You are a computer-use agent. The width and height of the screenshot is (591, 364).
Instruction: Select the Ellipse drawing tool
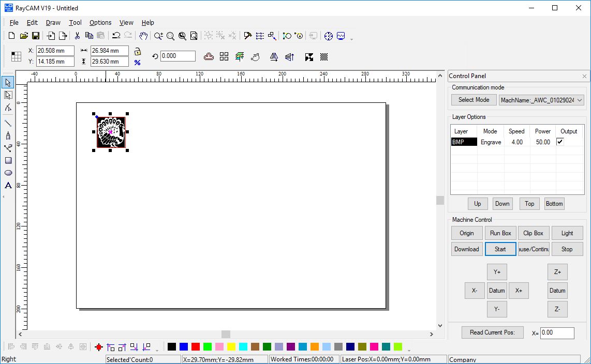[8, 173]
